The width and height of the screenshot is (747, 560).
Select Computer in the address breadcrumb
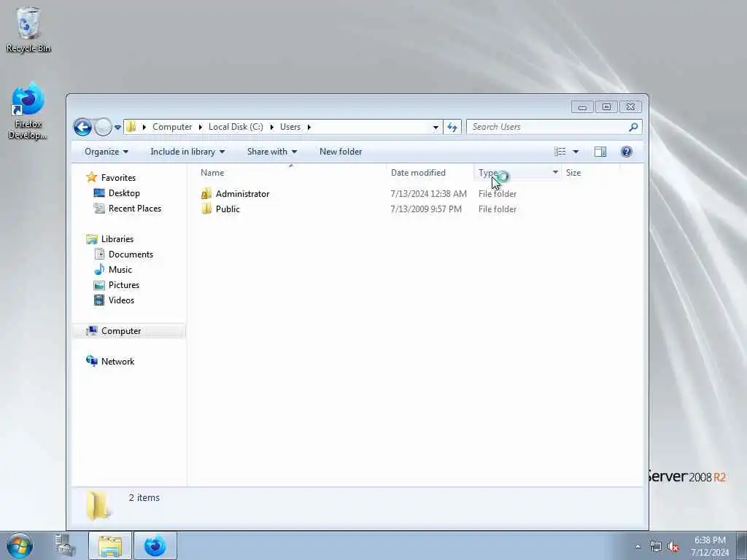(x=172, y=127)
